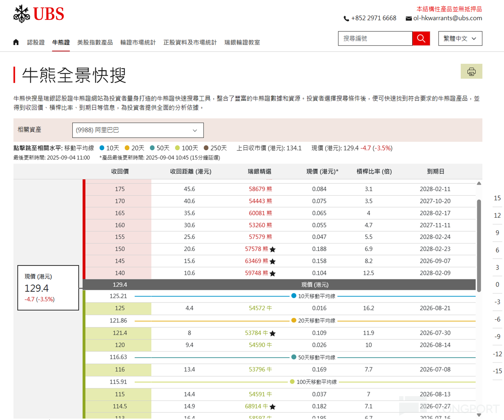Screen dimensions: 504x420
Task: Open the 繁體中文 language dropdown
Action: 460,38
